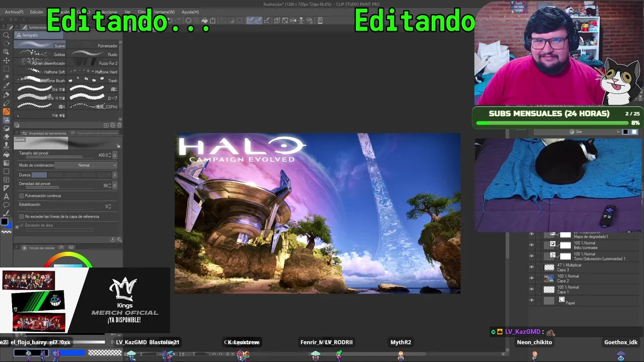Expand the Densidad del pincel options arrows

click(115, 186)
